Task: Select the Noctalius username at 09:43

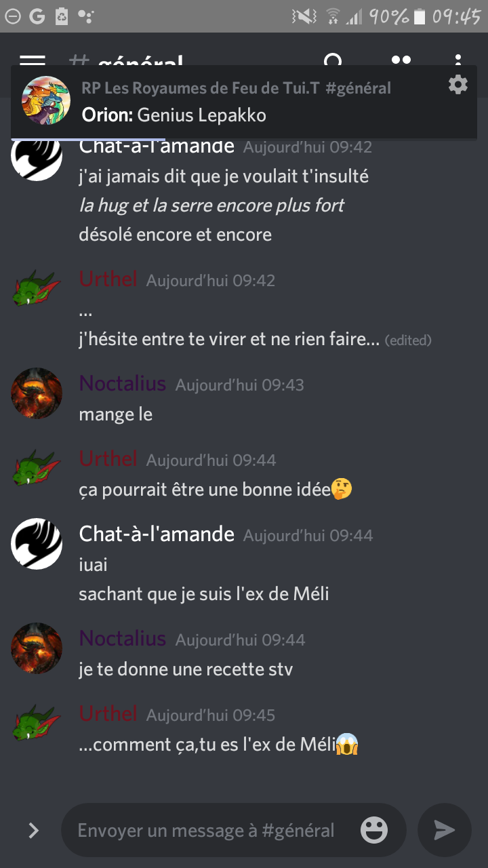Action: click(123, 384)
